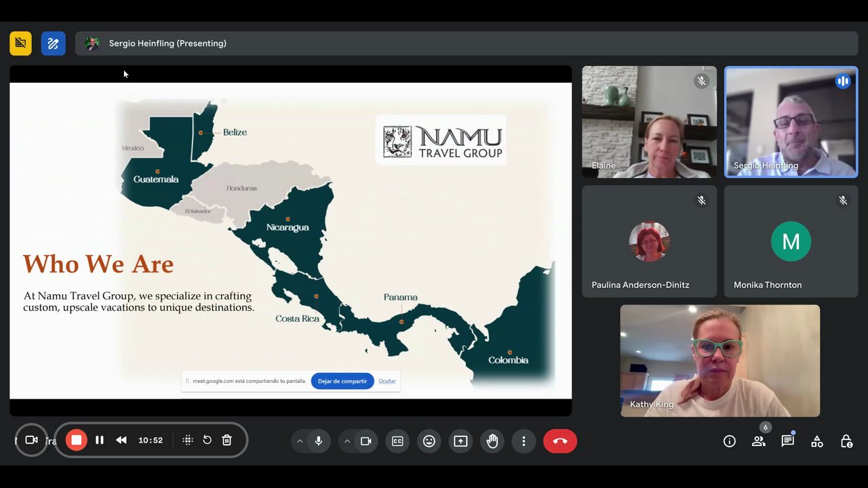Click Paulina Anderson-Dinitz's profile photo avatar
Screen dimensions: 868x488
point(649,241)
